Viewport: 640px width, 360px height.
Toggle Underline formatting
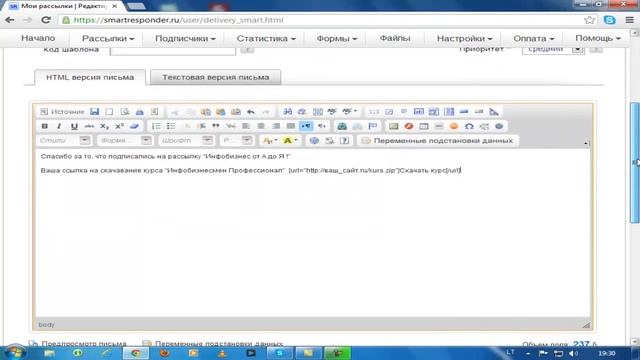coord(74,126)
